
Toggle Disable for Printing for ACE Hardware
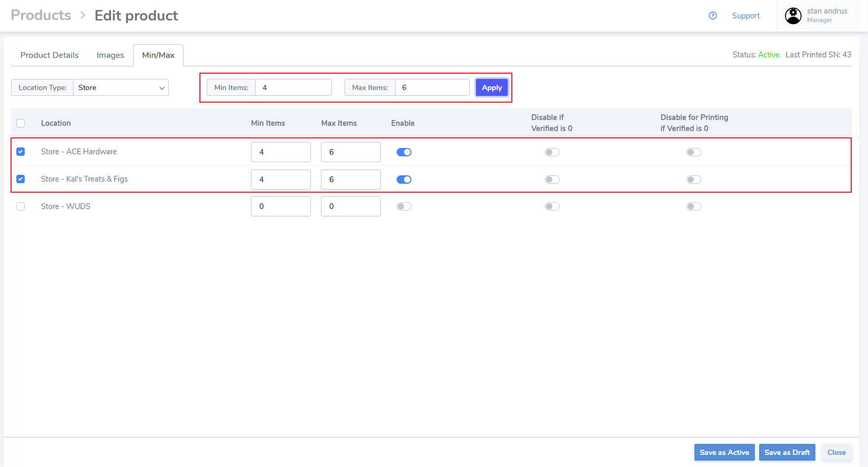tap(694, 152)
